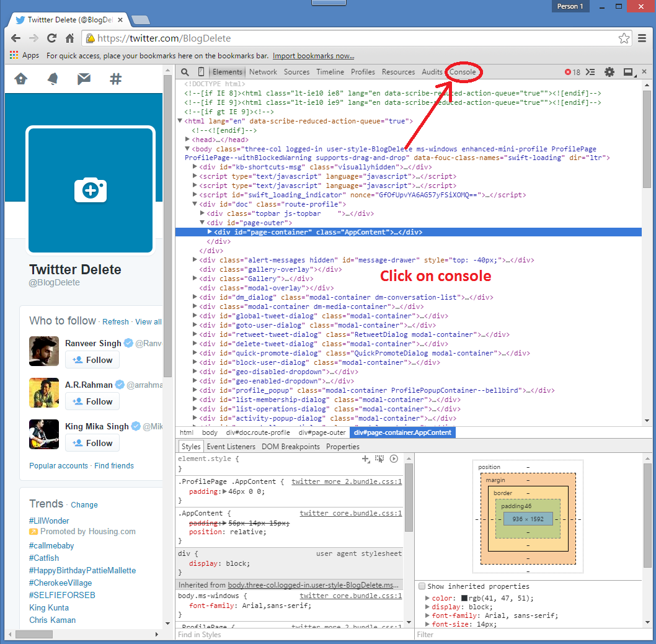This screenshot has width=656, height=644.
Task: Expand the color computed property
Action: pyautogui.click(x=428, y=598)
